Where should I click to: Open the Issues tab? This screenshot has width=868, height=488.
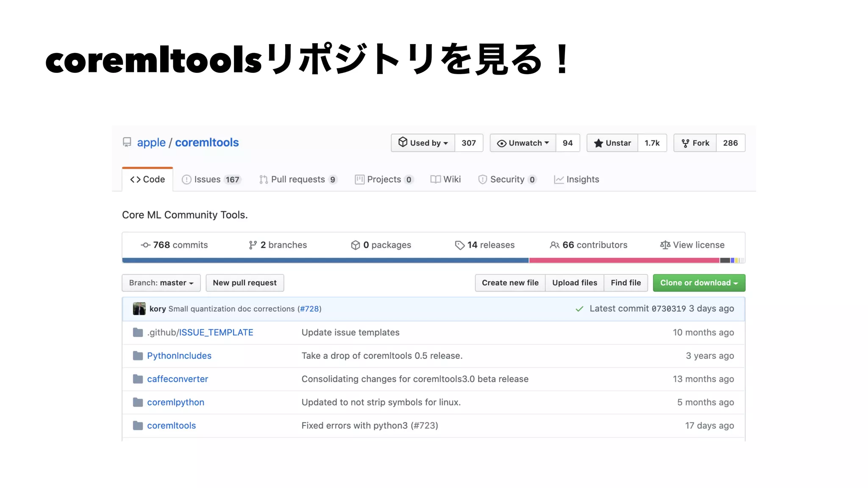211,180
